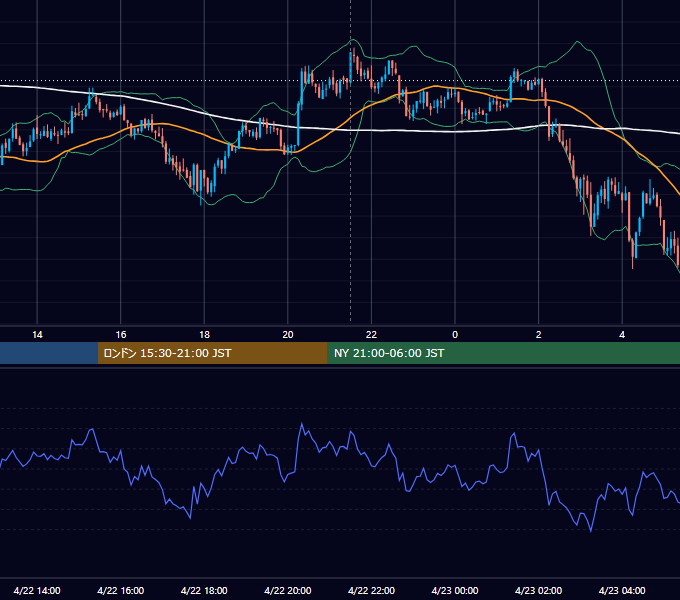Click the 4/22 22:00 label on indicator axis
Viewport: 680px width, 600px height.
371,590
